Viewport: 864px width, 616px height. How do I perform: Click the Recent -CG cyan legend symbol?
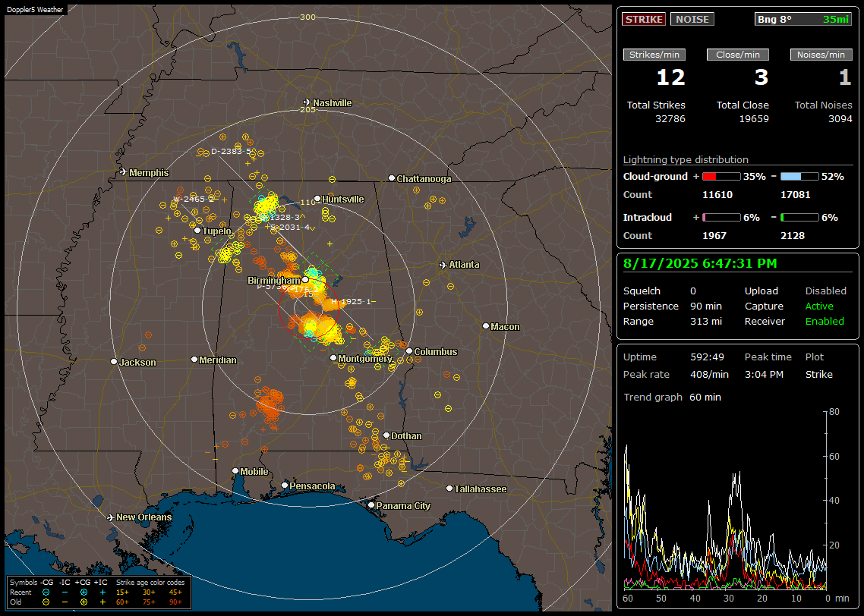click(x=46, y=592)
